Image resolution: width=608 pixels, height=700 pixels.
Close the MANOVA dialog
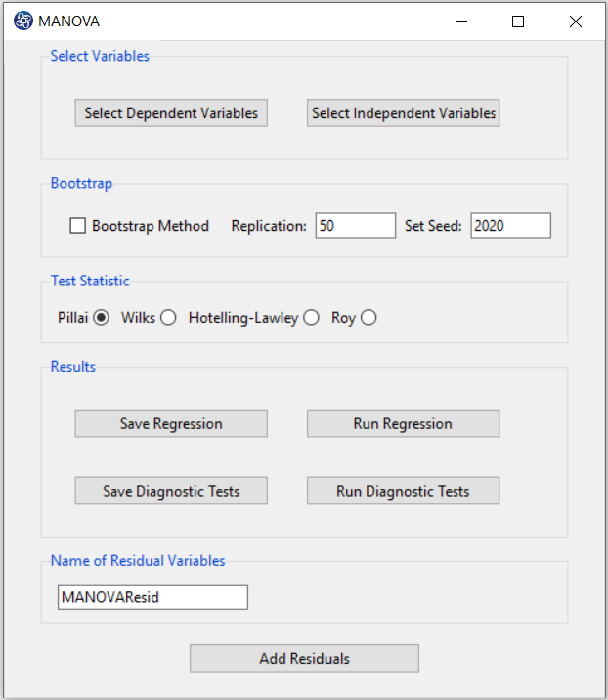[576, 21]
